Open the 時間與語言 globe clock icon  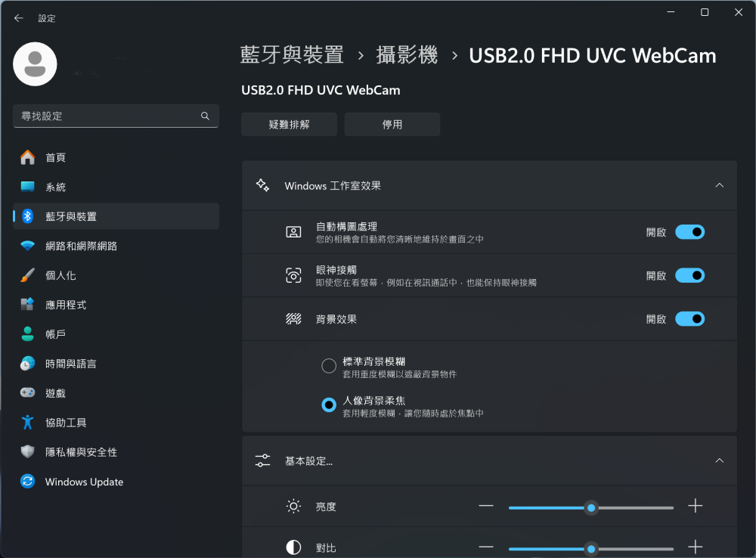pyautogui.click(x=27, y=363)
